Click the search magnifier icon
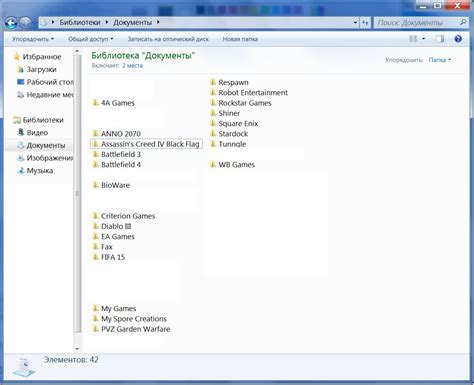This screenshot has width=474, height=385. pyautogui.click(x=463, y=22)
